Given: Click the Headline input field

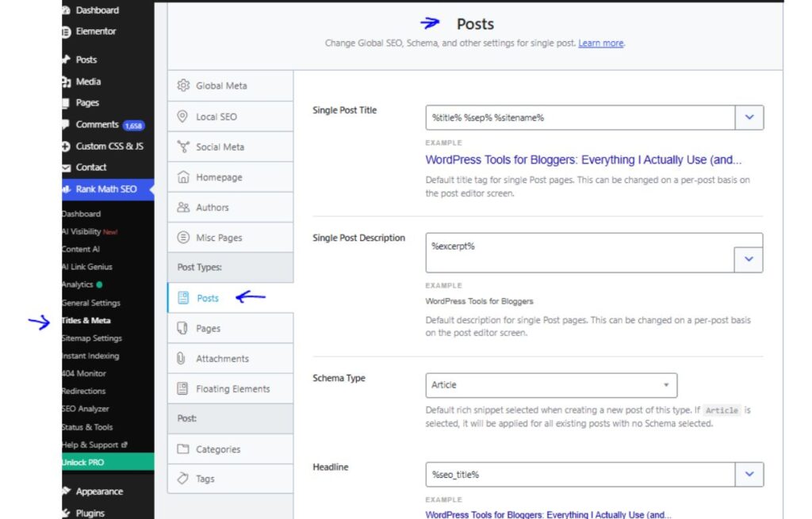Looking at the screenshot, I should click(580, 474).
